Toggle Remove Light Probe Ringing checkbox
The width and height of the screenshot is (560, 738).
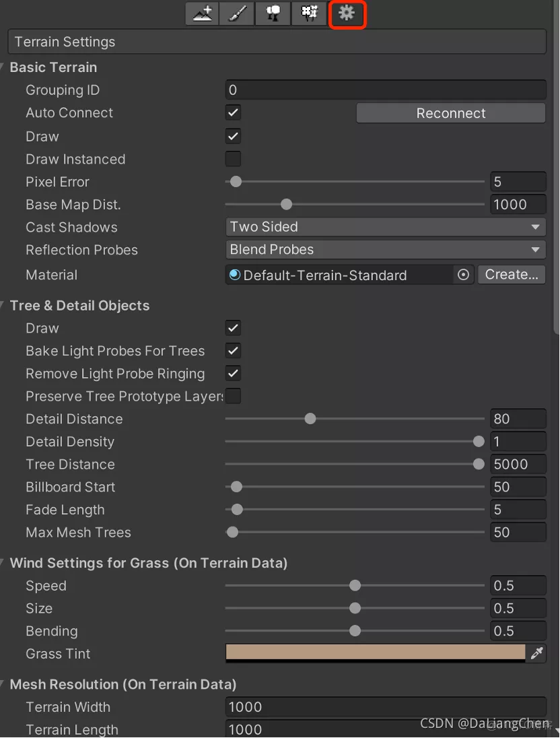[233, 373]
